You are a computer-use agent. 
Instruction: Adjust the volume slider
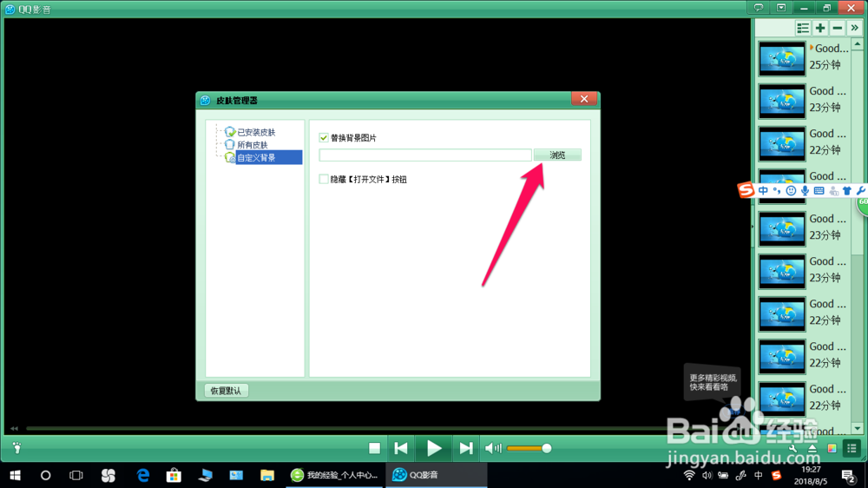point(529,448)
